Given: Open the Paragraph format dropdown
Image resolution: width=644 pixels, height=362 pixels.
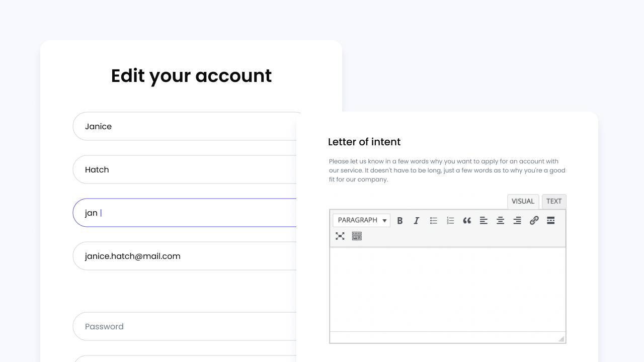Looking at the screenshot, I should point(361,220).
